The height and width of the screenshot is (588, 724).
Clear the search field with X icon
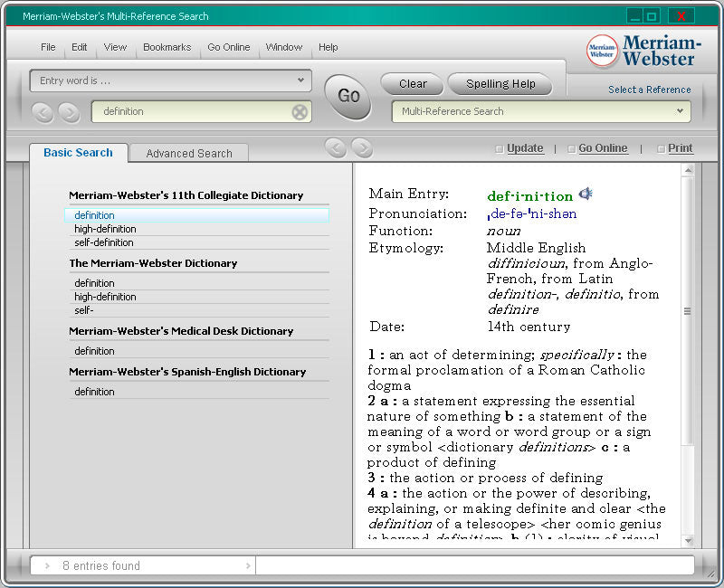(300, 112)
